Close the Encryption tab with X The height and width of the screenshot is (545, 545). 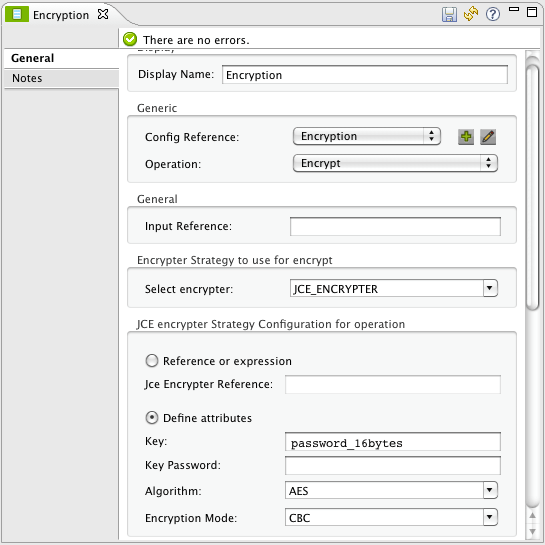click(x=103, y=15)
